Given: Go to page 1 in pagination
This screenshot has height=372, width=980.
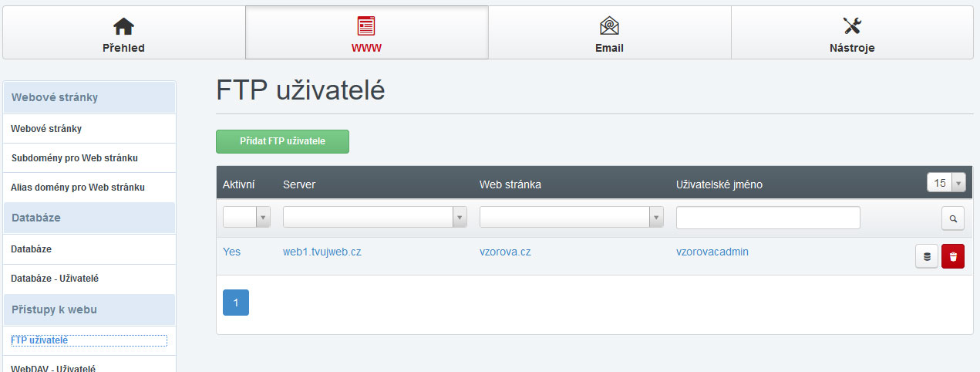Looking at the screenshot, I should click(236, 303).
